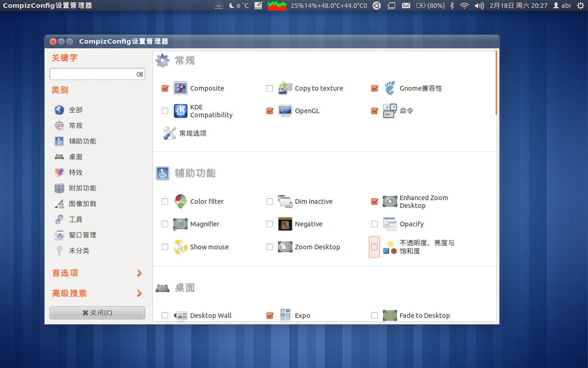Open the Desktop Wall plugin icon

pyautogui.click(x=181, y=316)
